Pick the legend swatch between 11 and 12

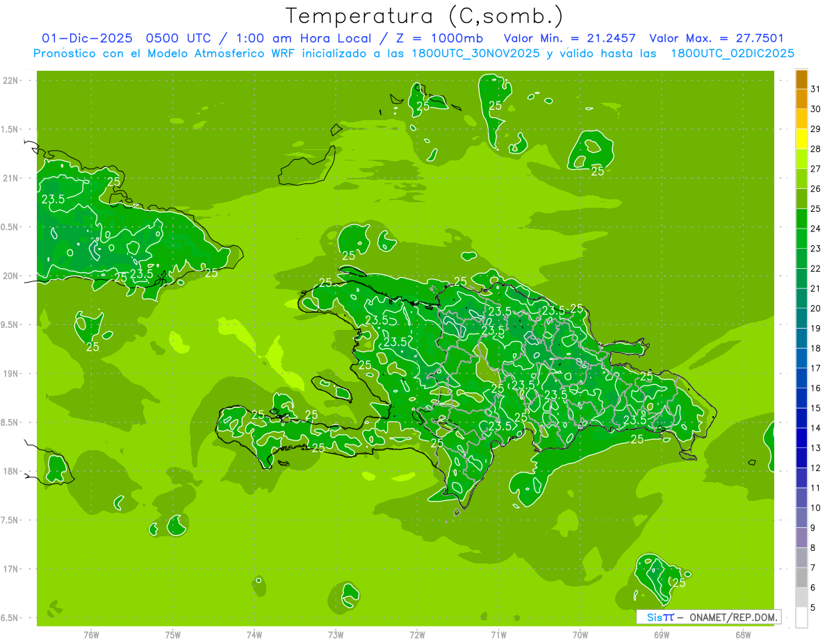coord(801,477)
